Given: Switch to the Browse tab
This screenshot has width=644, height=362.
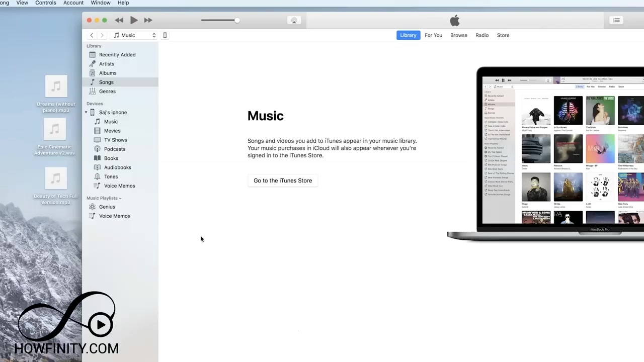Looking at the screenshot, I should (x=459, y=35).
